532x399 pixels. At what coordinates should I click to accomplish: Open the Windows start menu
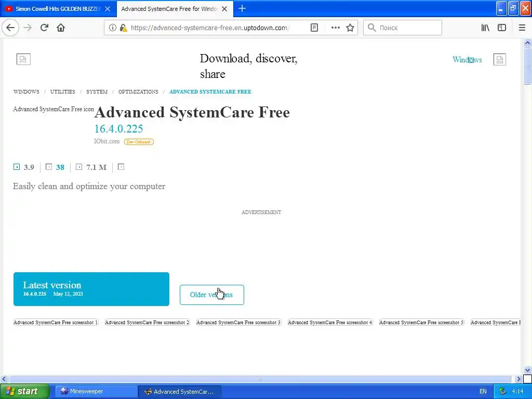pyautogui.click(x=24, y=391)
